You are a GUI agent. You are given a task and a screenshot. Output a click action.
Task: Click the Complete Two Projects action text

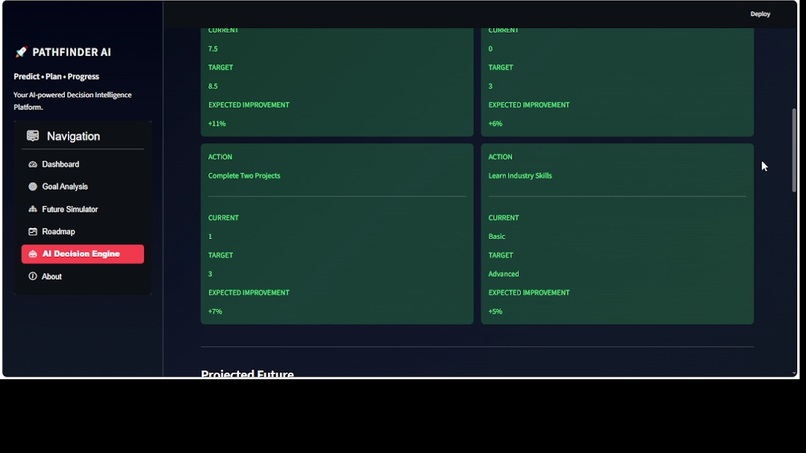tap(244, 176)
